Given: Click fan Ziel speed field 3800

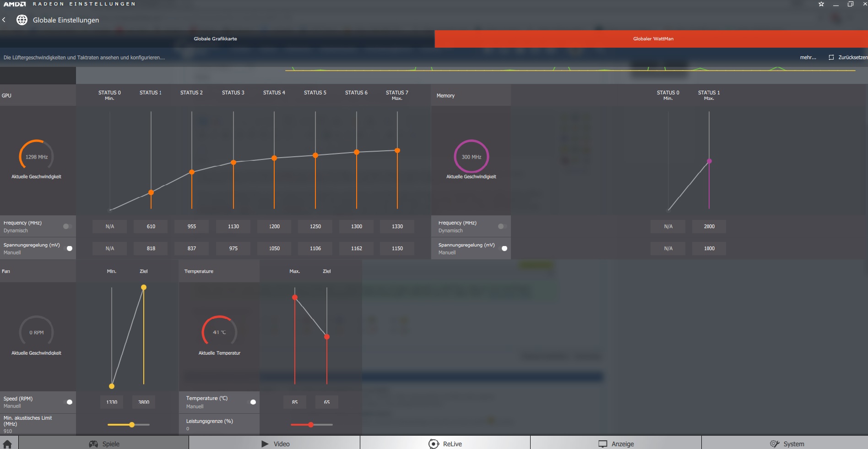Looking at the screenshot, I should pos(144,402).
